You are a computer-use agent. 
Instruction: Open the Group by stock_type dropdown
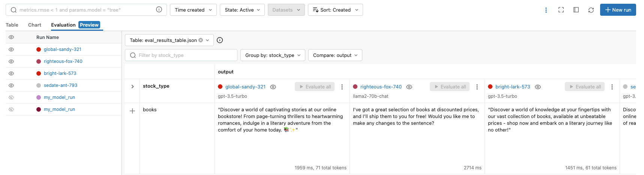click(273, 55)
